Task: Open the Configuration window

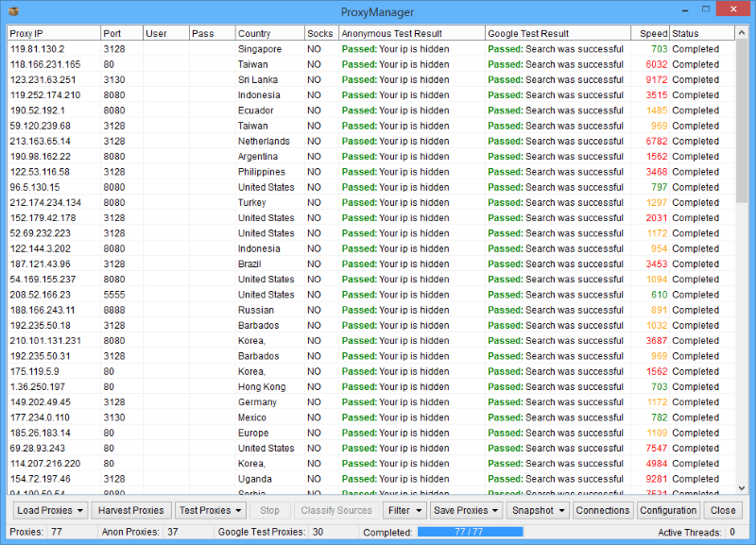Action: point(668,510)
